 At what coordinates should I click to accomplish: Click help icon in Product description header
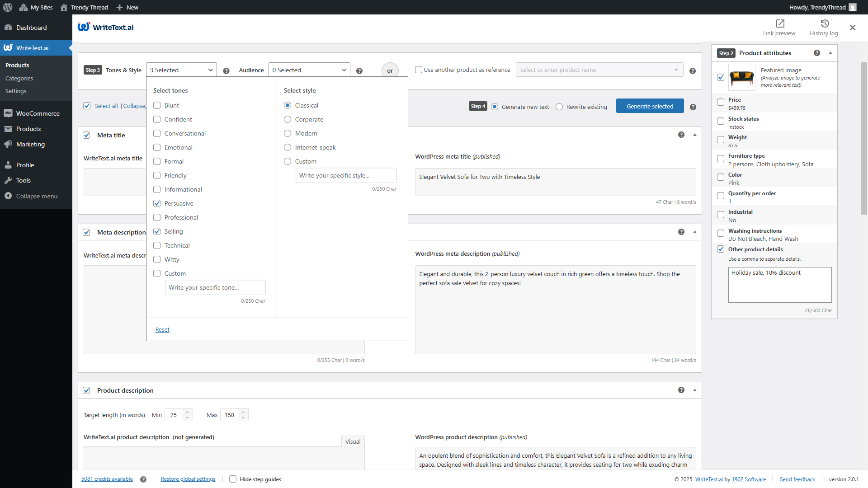[x=681, y=390]
